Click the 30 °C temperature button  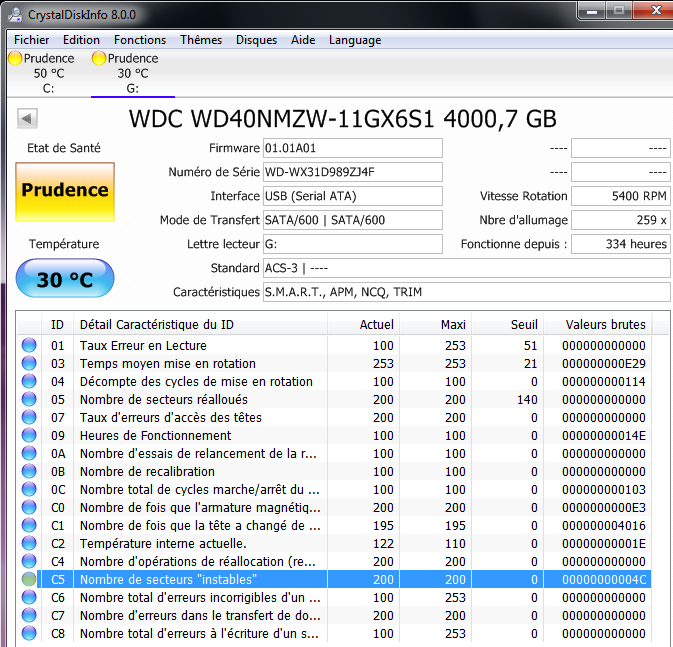65,278
